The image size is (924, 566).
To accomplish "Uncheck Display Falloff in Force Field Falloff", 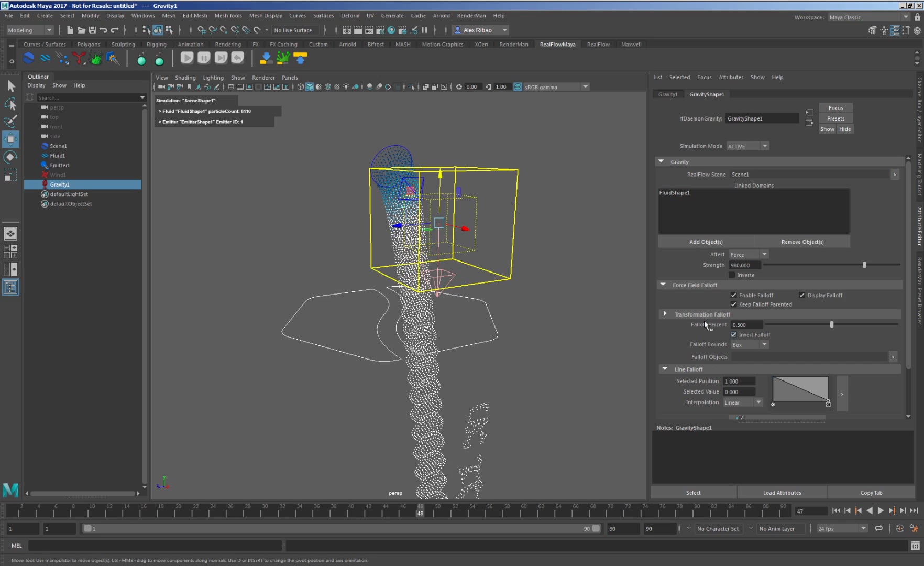I will tap(802, 295).
